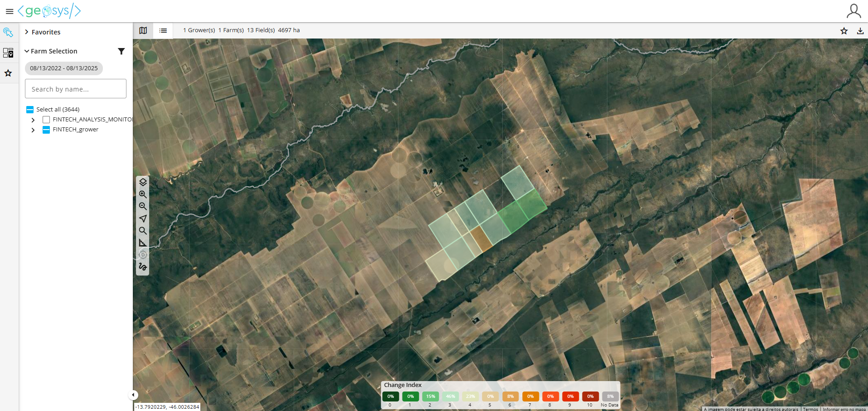Viewport: 868px width, 411px height.
Task: Open the user profile icon
Action: pyautogui.click(x=853, y=11)
